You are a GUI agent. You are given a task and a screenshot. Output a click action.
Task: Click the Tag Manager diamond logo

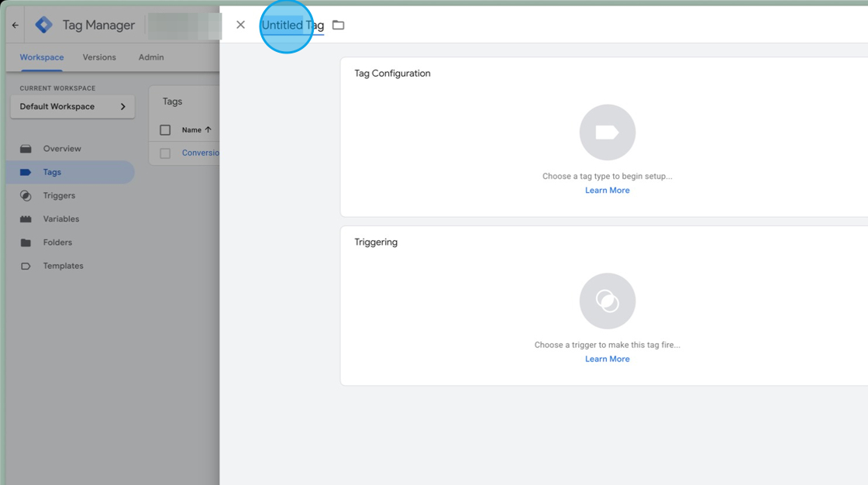click(44, 25)
